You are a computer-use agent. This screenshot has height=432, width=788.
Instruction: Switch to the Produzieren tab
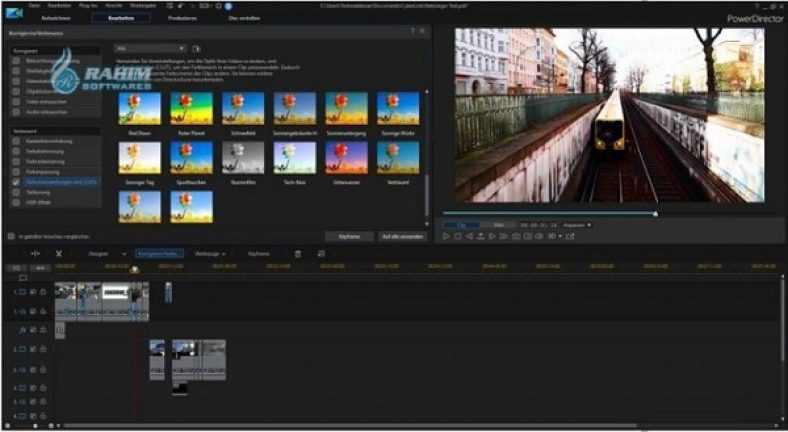coord(181,18)
